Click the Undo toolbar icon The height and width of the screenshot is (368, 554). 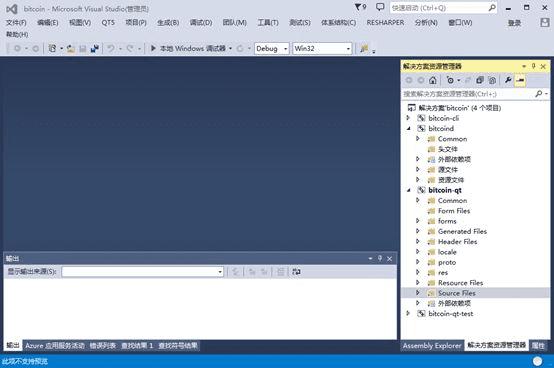pyautogui.click(x=111, y=48)
